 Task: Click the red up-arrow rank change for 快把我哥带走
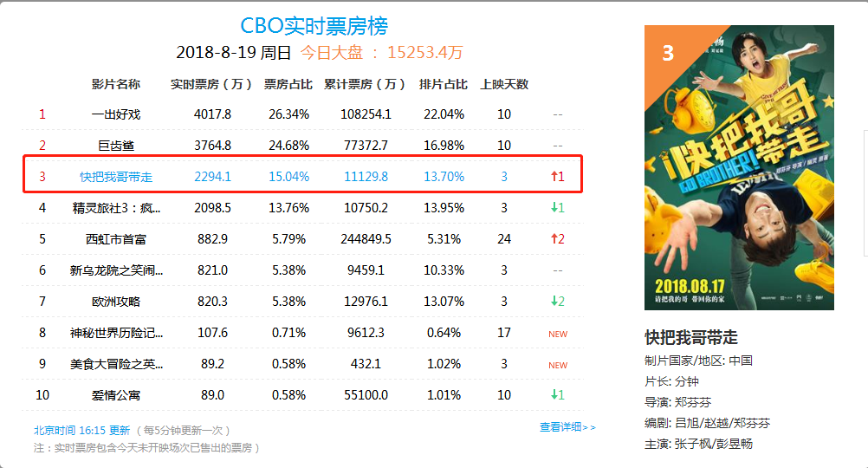[558, 177]
